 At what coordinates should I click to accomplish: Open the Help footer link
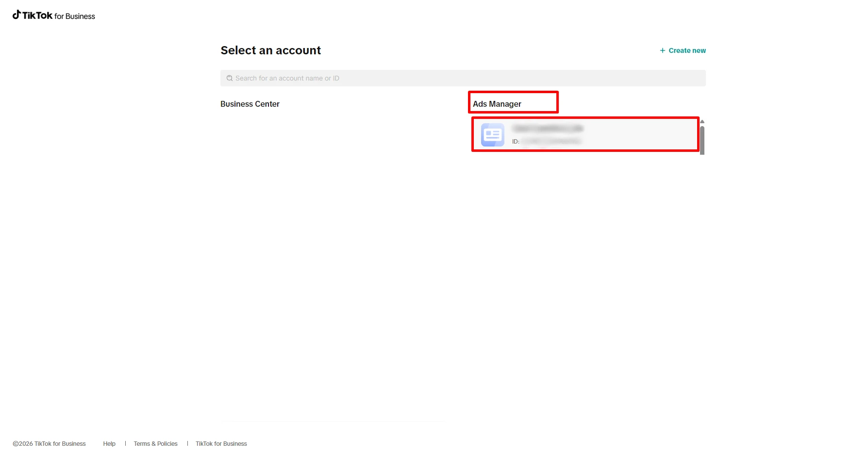coord(109,444)
